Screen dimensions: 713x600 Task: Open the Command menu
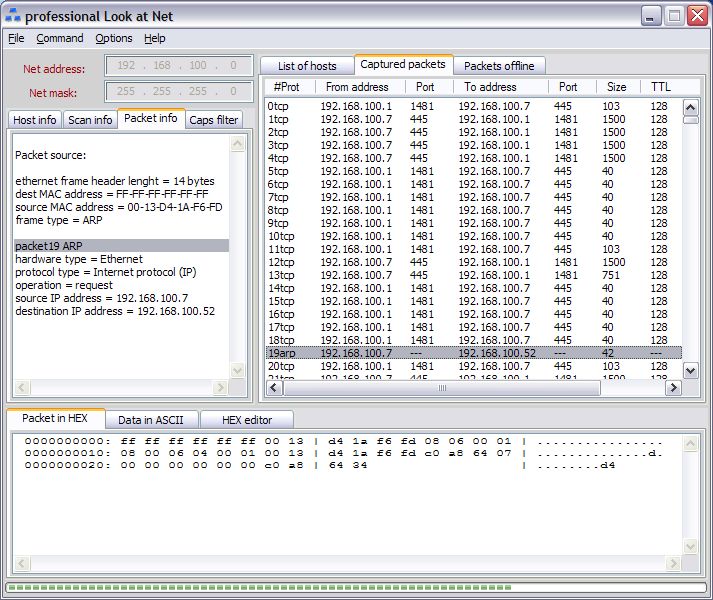(x=60, y=38)
